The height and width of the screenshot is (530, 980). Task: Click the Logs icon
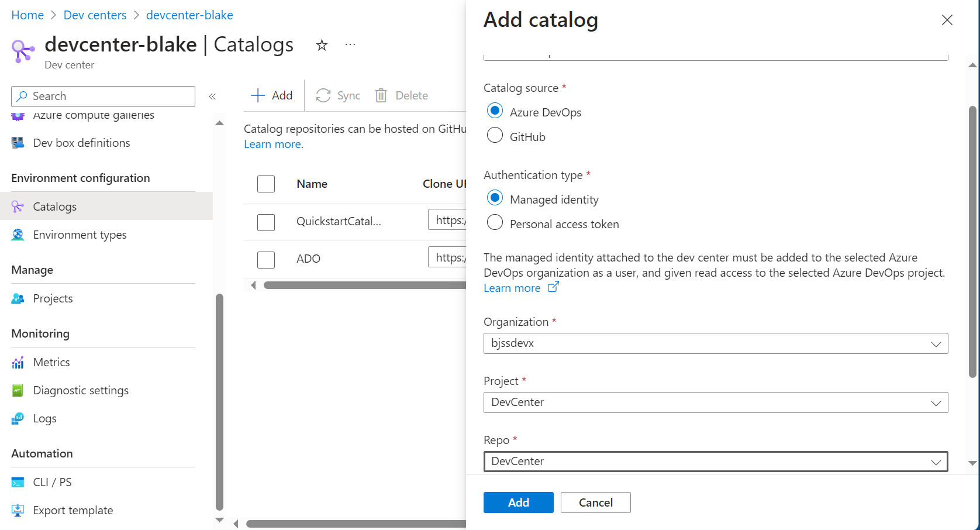tap(18, 418)
